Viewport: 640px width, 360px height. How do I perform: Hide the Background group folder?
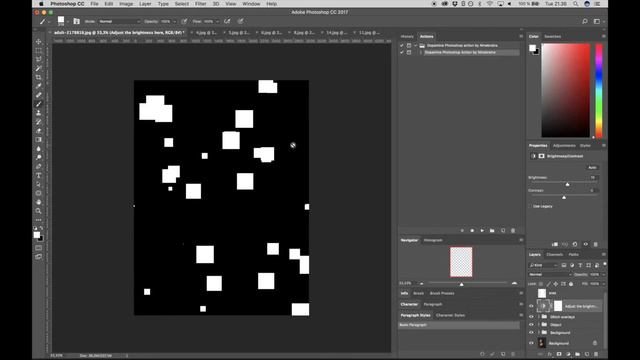pyautogui.click(x=531, y=333)
